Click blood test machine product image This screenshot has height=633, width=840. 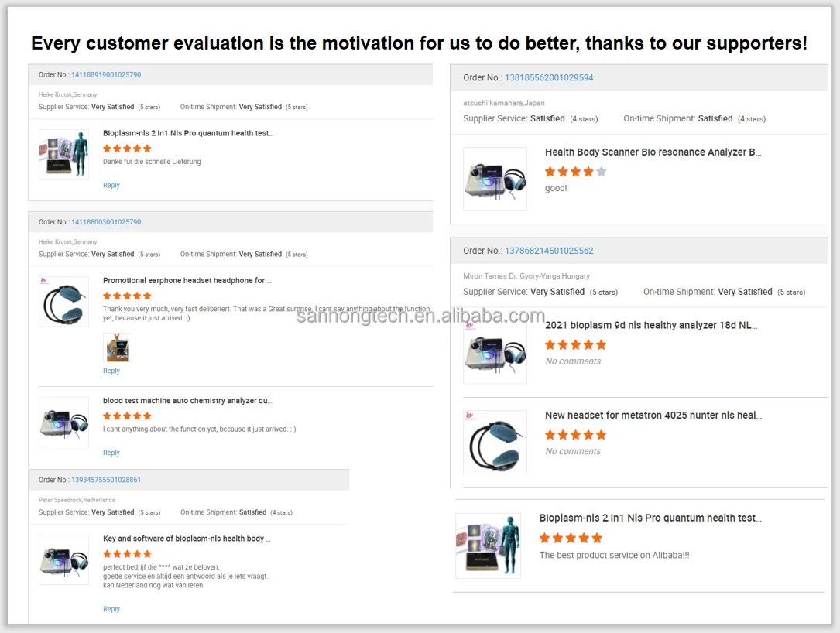pyautogui.click(x=63, y=422)
